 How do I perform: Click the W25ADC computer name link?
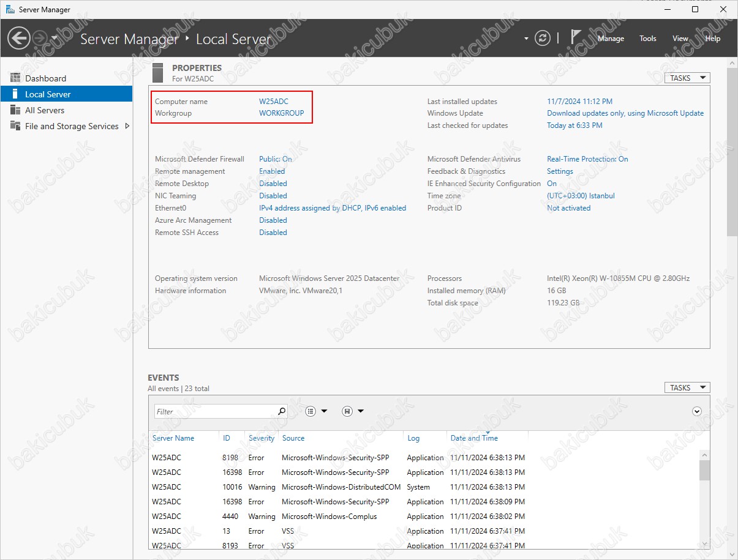point(273,102)
